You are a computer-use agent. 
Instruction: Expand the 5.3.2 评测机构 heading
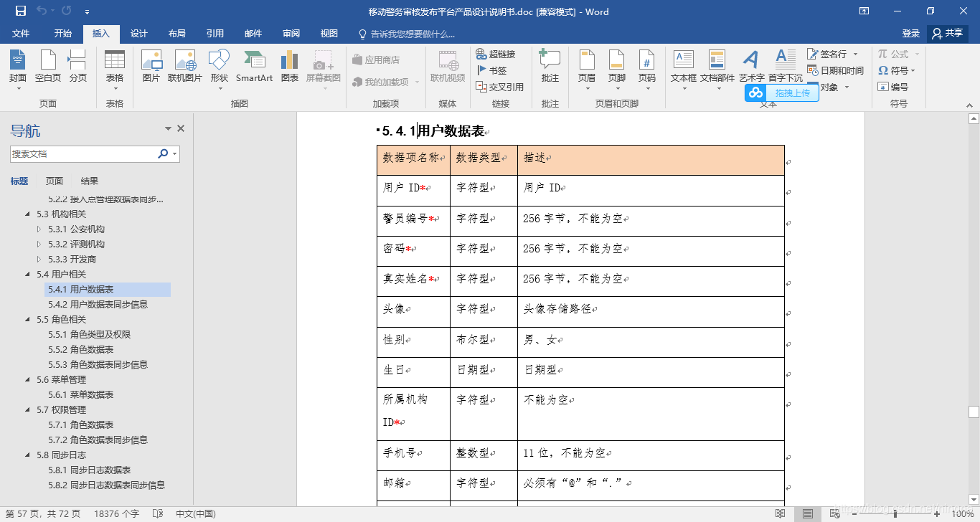pos(39,244)
